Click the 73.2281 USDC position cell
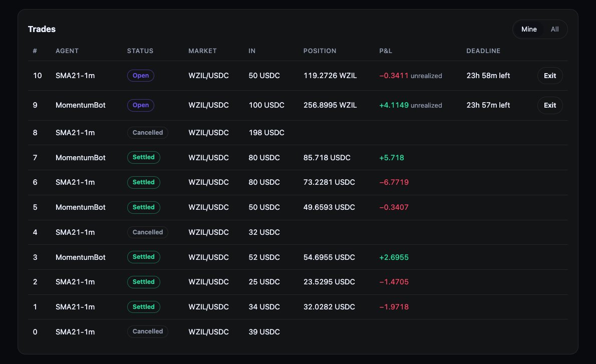596x364 pixels. pyautogui.click(x=329, y=182)
